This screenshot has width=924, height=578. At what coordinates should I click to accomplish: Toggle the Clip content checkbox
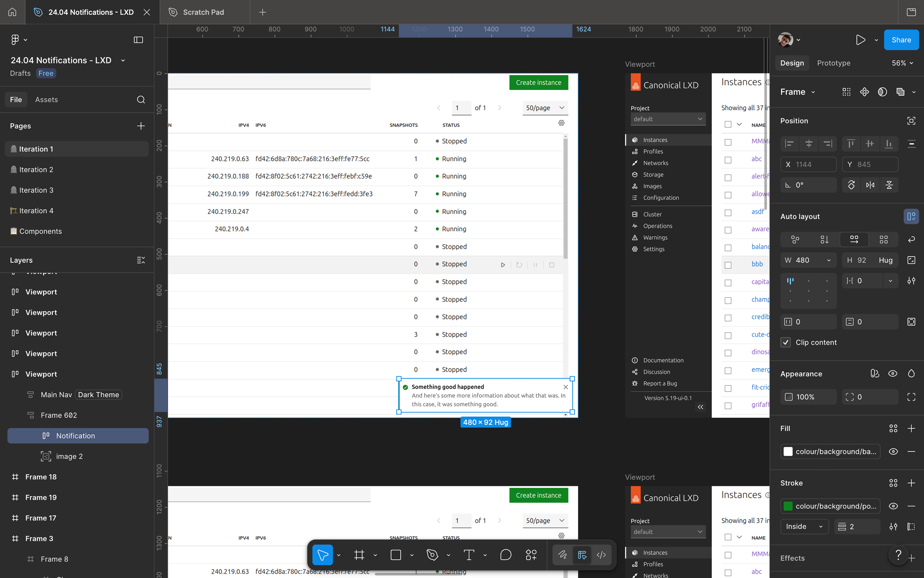(x=786, y=343)
